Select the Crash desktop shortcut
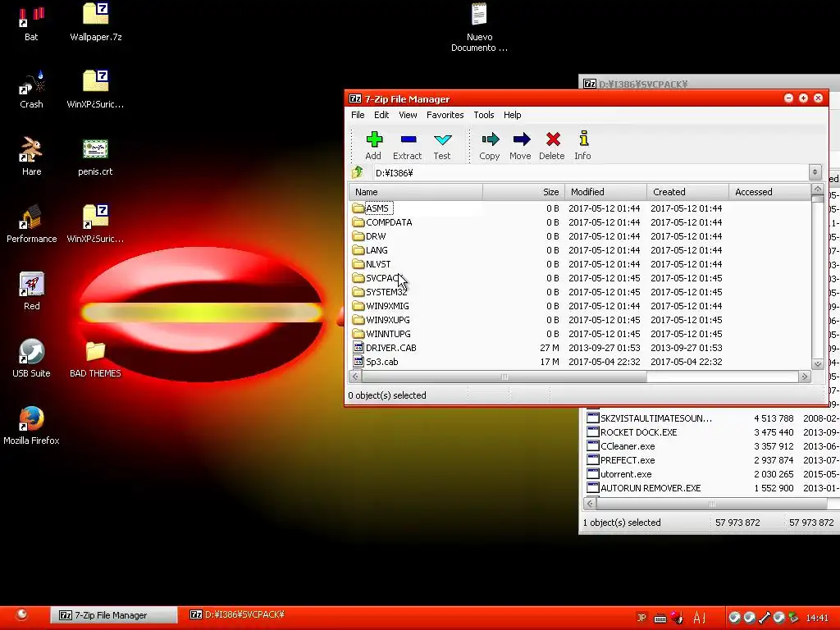The width and height of the screenshot is (840, 630). tap(31, 90)
